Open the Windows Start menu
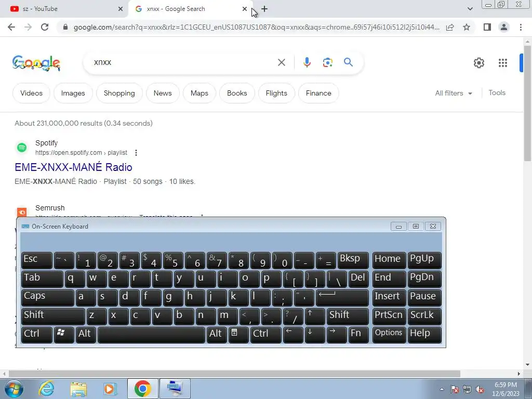The height and width of the screenshot is (399, 532). (14, 389)
